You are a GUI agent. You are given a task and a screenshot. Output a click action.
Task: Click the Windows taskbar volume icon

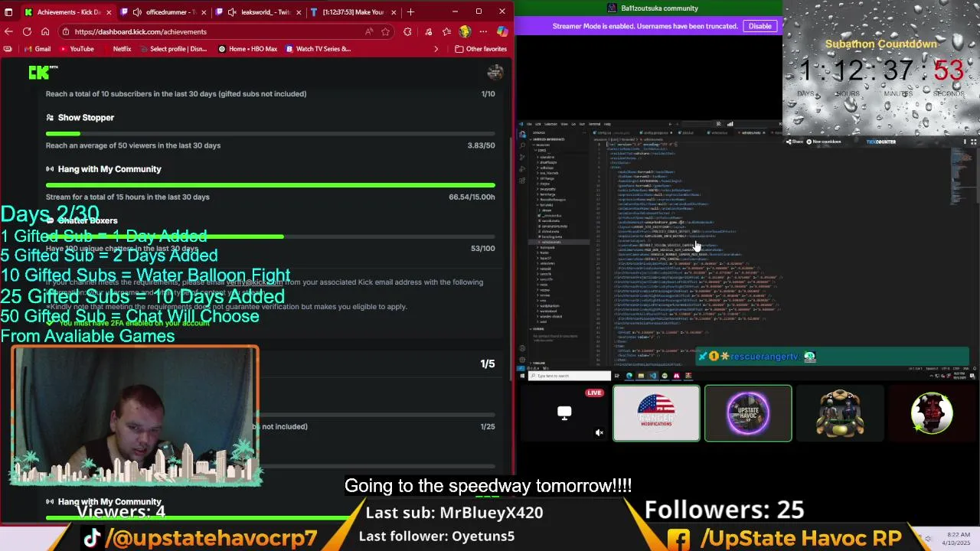click(928, 538)
